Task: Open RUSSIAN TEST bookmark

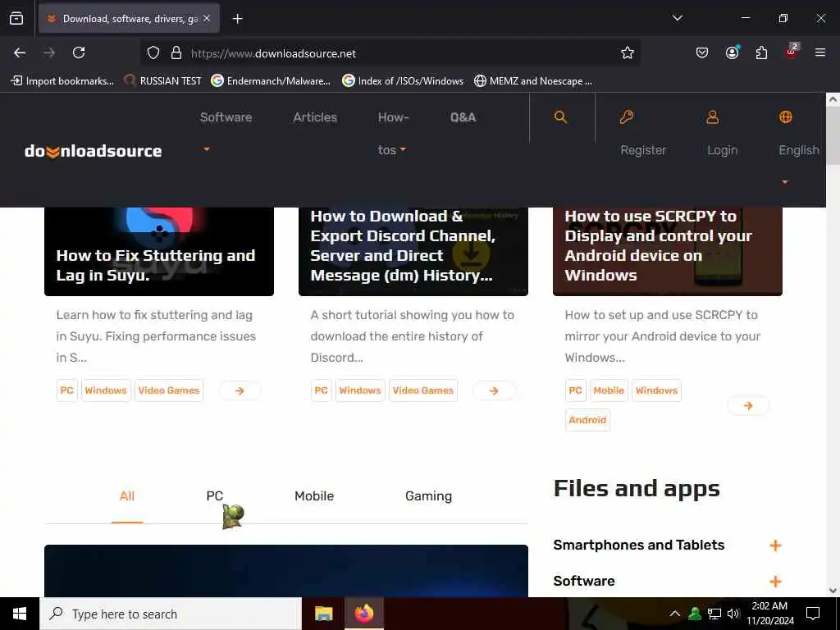Action: tap(162, 81)
